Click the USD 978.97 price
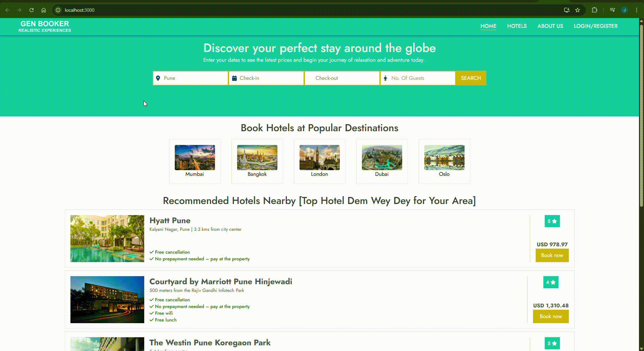Screen dimensions: 644x351 (x=552, y=245)
